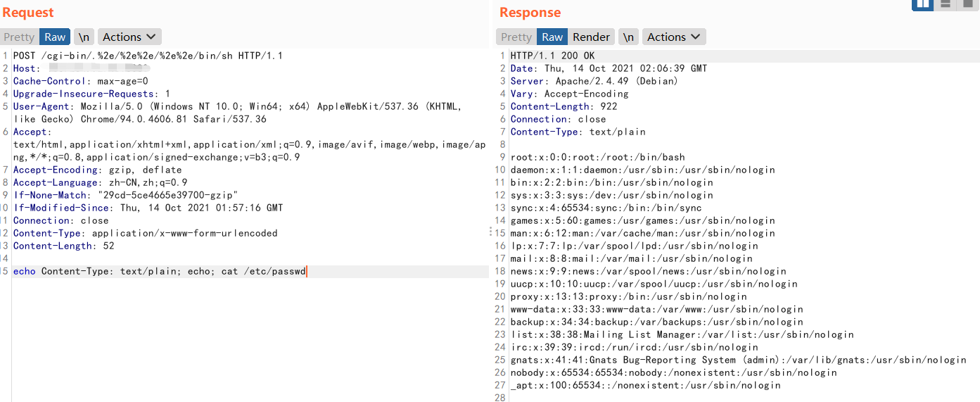Click the irc:x:39:39 passwd entry
The width and height of the screenshot is (980, 402).
635,347
